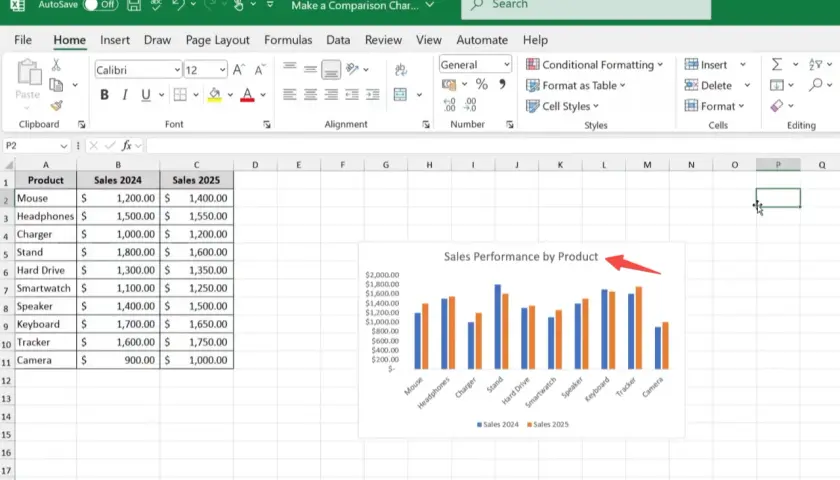Apply the red Font Color
840x480 pixels.
247,95
